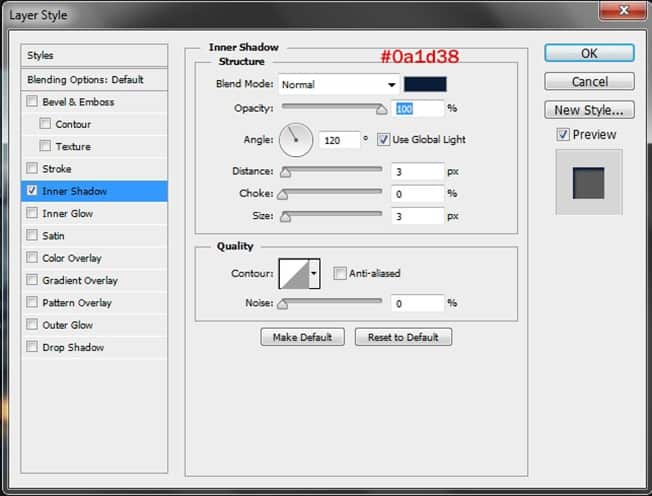Click the Angle dial control
Viewport: 652px width, 496px height.
296,140
